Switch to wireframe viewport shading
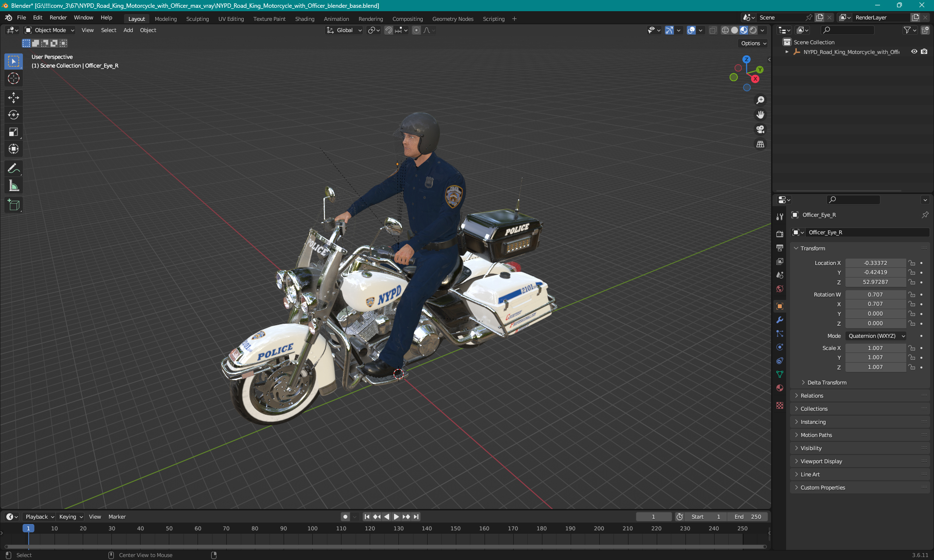This screenshot has width=934, height=560. pyautogui.click(x=725, y=30)
